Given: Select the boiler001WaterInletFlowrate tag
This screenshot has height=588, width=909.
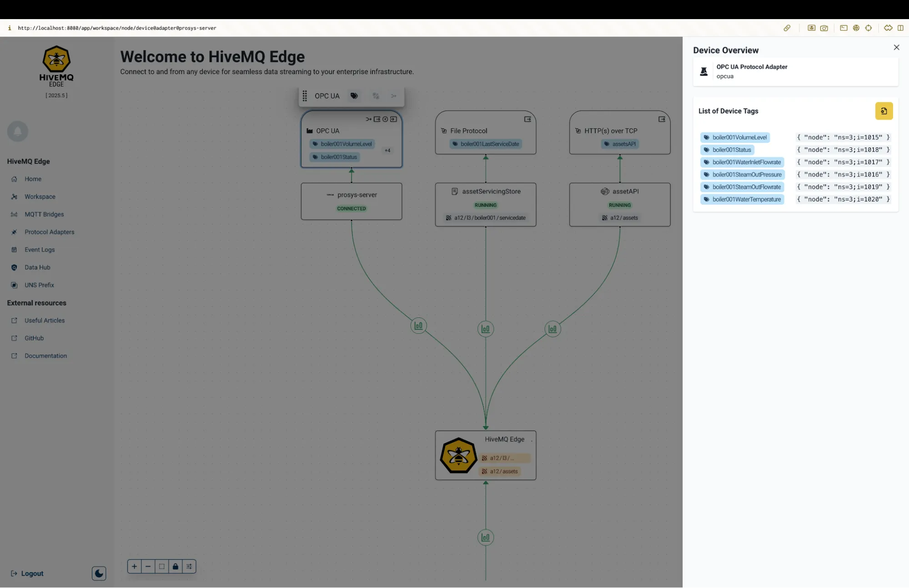Looking at the screenshot, I should coord(742,162).
